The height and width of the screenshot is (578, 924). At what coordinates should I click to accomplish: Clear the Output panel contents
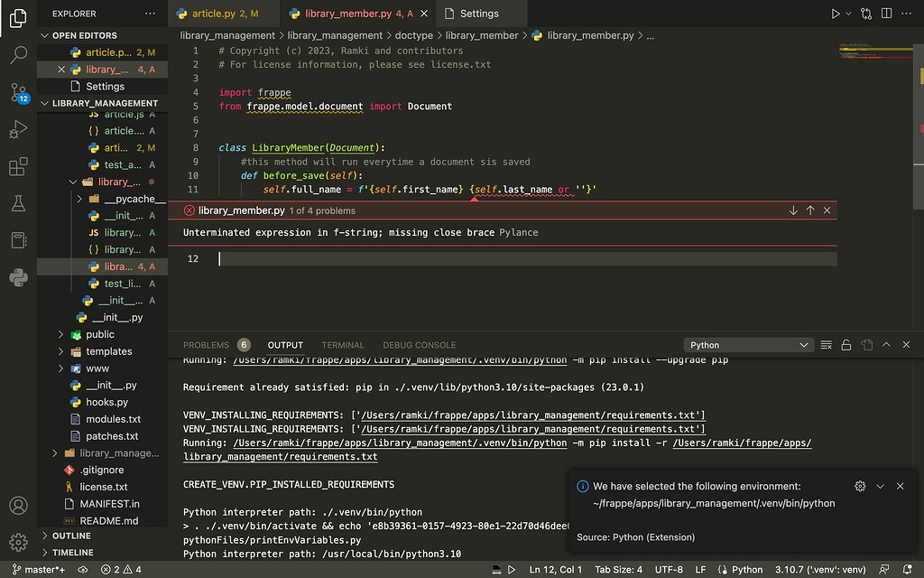(827, 344)
